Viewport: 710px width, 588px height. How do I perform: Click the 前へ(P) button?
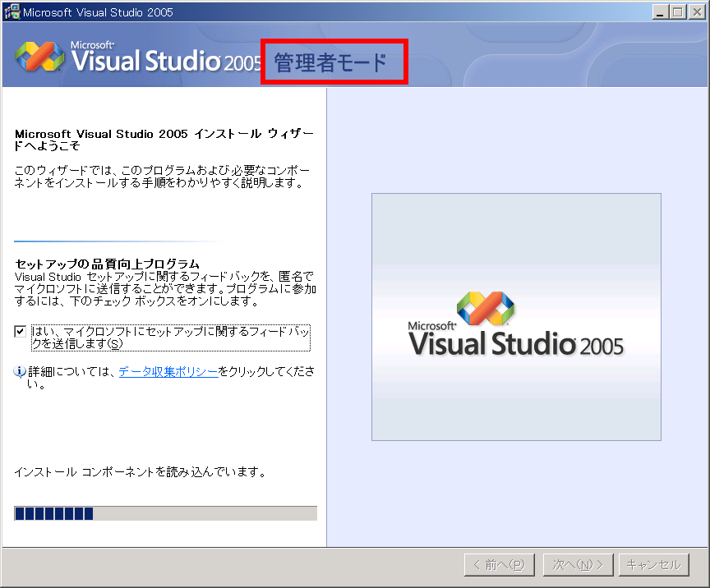(x=499, y=564)
